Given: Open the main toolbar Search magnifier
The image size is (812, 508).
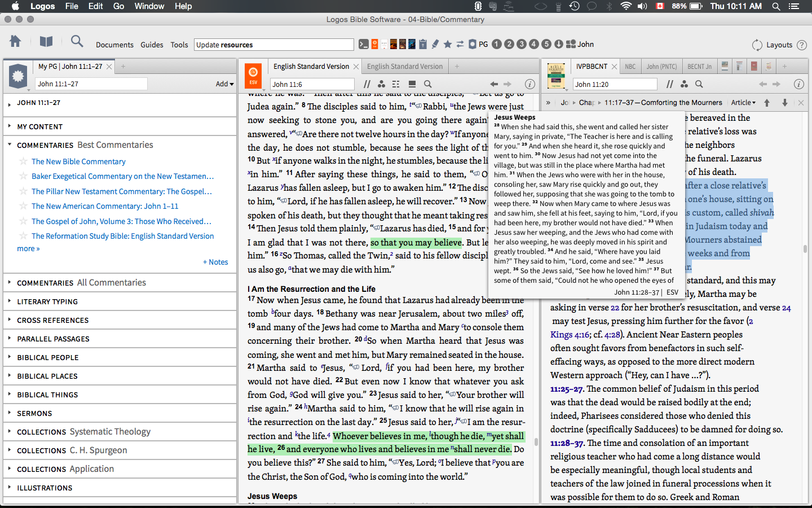Looking at the screenshot, I should [77, 41].
